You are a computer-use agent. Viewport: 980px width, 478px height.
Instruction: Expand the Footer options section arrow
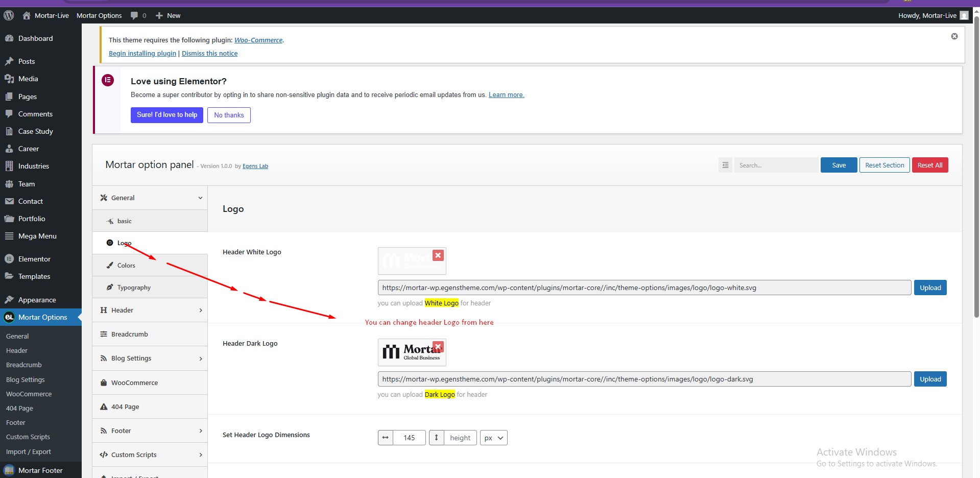pyautogui.click(x=201, y=431)
